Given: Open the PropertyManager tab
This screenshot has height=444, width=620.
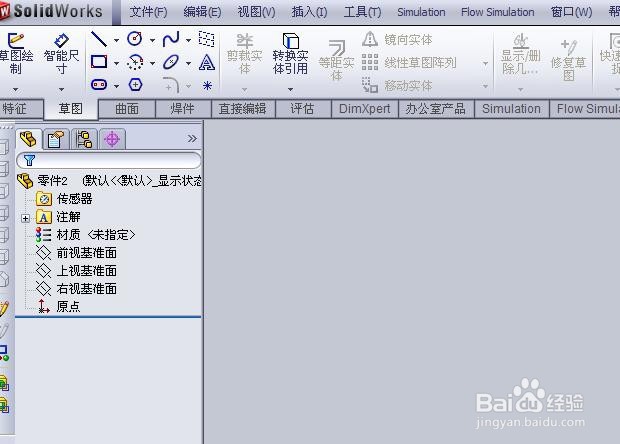Looking at the screenshot, I should pyautogui.click(x=55, y=139).
